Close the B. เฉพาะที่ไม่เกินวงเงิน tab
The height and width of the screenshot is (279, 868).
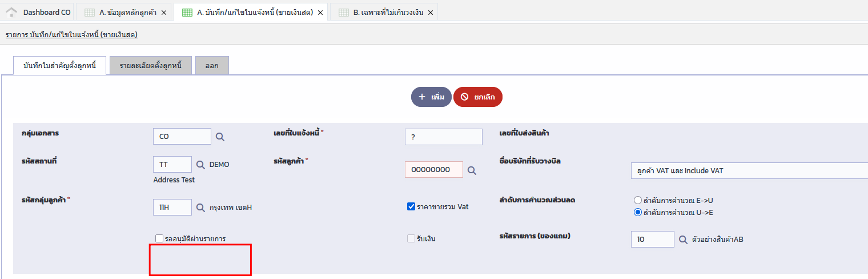(430, 13)
